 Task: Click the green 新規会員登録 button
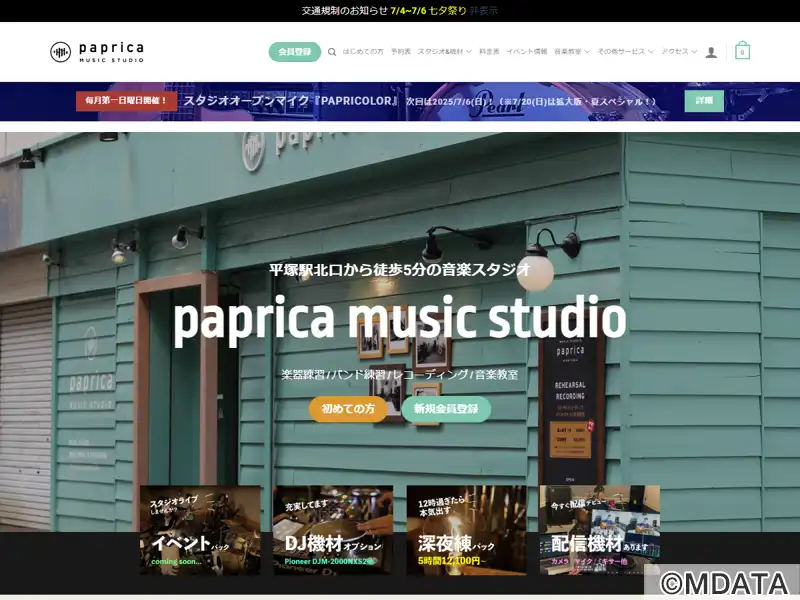pos(446,409)
